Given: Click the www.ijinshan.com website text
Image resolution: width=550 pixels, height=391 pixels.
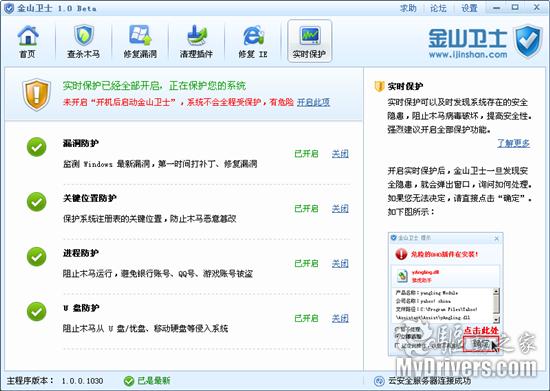Looking at the screenshot, I should (468, 55).
